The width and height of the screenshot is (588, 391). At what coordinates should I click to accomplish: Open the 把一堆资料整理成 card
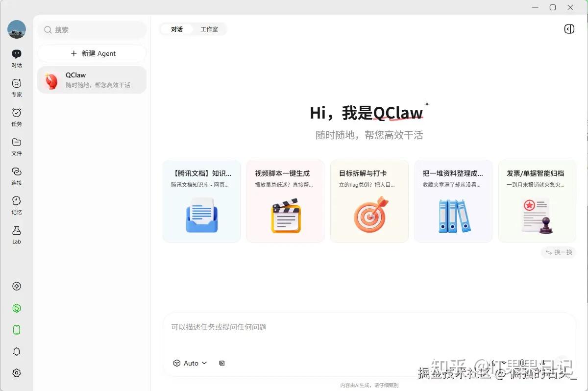click(453, 201)
